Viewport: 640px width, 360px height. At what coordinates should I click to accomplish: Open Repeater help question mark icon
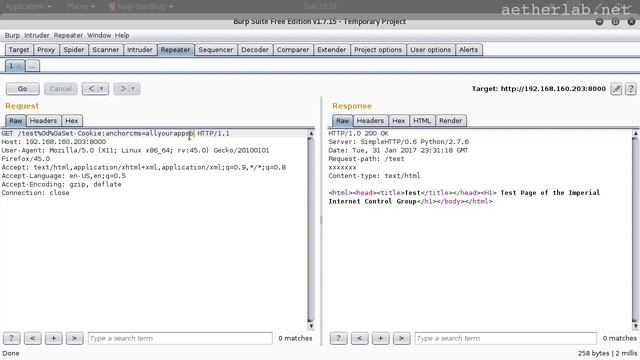coord(631,89)
